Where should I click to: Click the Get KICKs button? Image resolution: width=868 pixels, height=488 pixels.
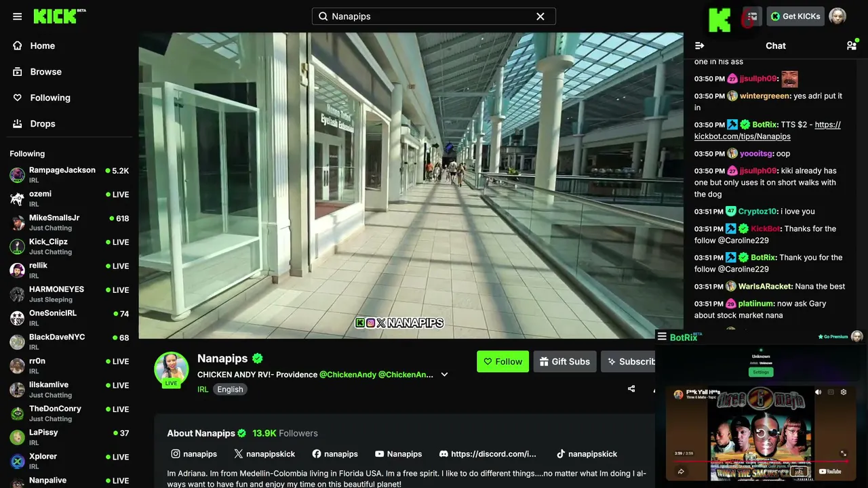[795, 16]
